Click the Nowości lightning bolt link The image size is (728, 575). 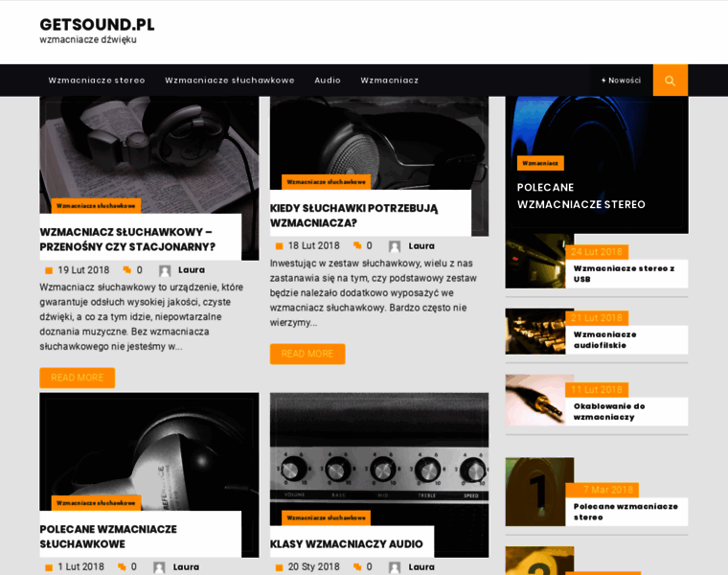(x=621, y=80)
